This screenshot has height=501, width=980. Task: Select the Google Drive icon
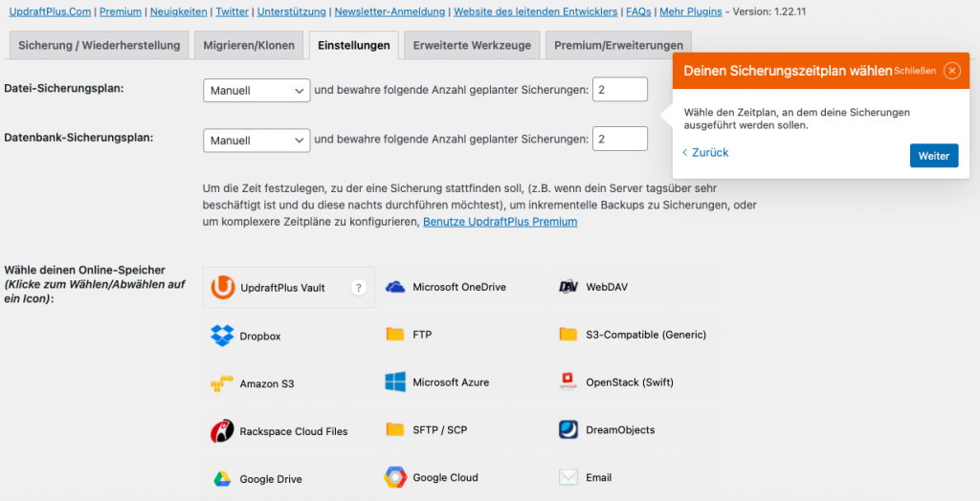coord(222,479)
